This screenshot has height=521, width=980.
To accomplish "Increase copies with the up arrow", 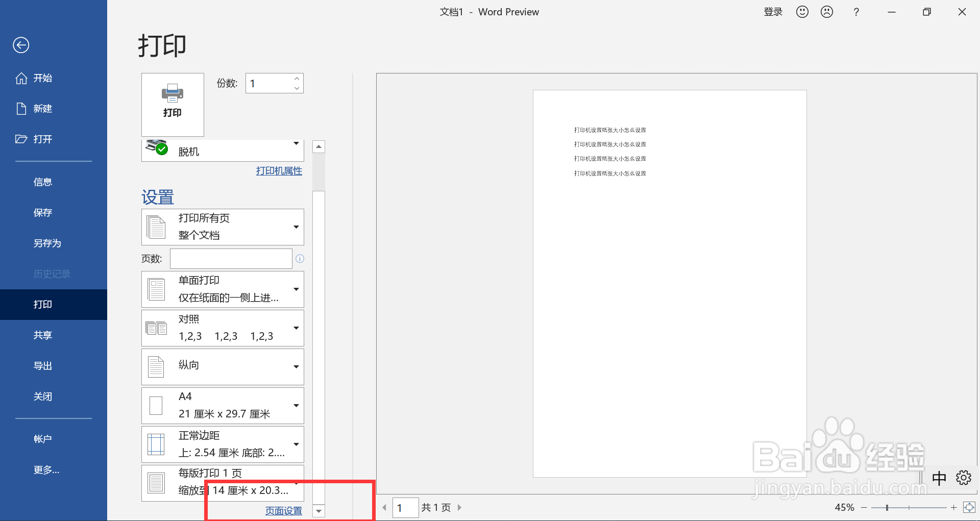I will pos(297,79).
